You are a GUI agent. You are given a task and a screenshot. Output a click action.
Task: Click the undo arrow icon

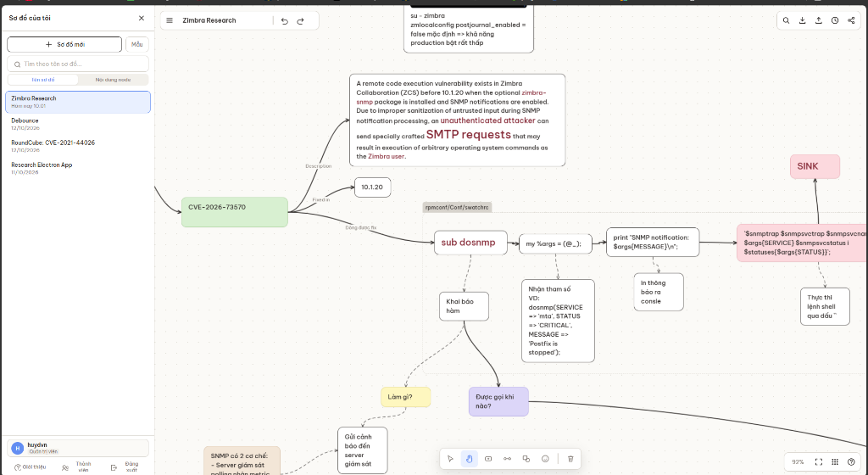[285, 21]
